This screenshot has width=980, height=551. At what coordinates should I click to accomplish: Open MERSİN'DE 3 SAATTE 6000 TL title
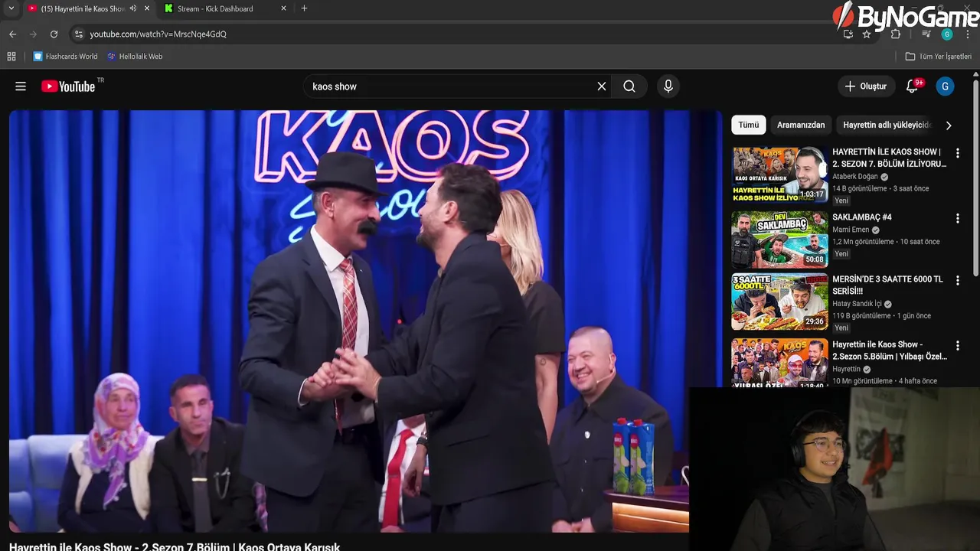coord(887,285)
